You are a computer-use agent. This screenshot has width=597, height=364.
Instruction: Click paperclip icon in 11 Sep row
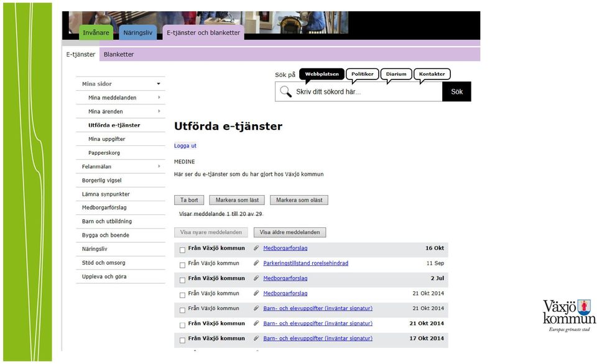pyautogui.click(x=256, y=263)
